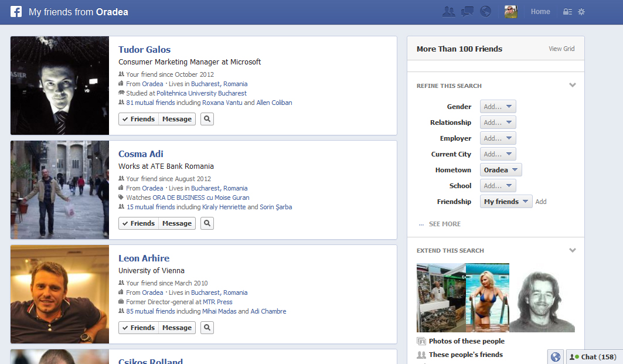Open notifications globe icon in top bar
The width and height of the screenshot is (623, 364).
coord(485,12)
